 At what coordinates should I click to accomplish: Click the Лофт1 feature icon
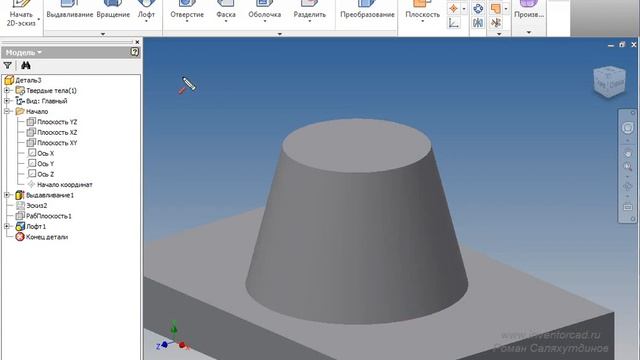pyautogui.click(x=20, y=226)
